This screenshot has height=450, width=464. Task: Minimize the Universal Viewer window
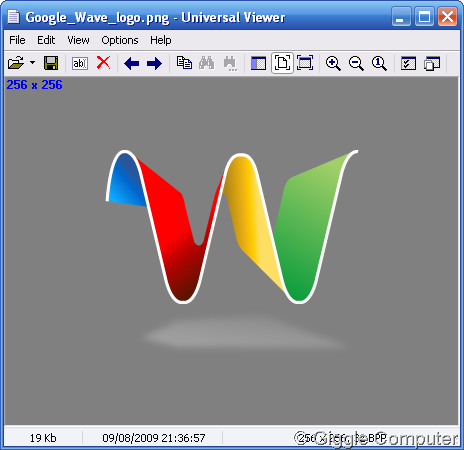(x=401, y=16)
